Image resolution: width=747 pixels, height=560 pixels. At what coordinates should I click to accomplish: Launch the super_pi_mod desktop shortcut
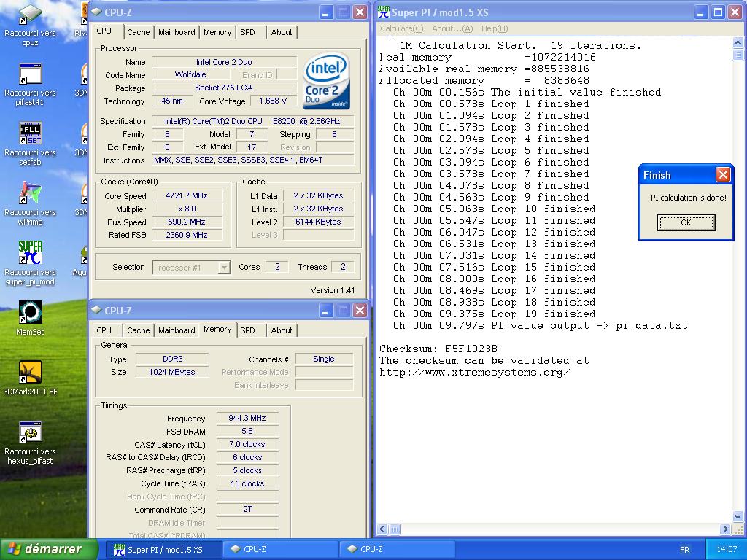tap(30, 252)
